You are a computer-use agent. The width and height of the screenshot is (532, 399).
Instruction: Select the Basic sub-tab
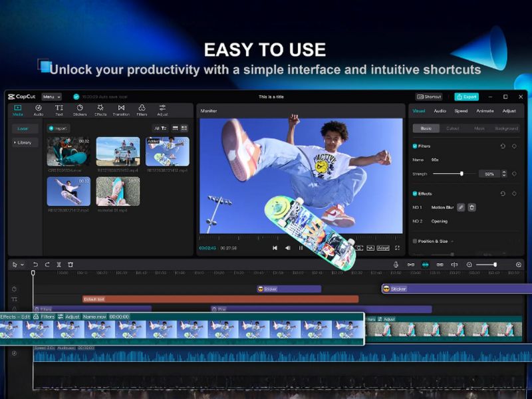(x=426, y=128)
